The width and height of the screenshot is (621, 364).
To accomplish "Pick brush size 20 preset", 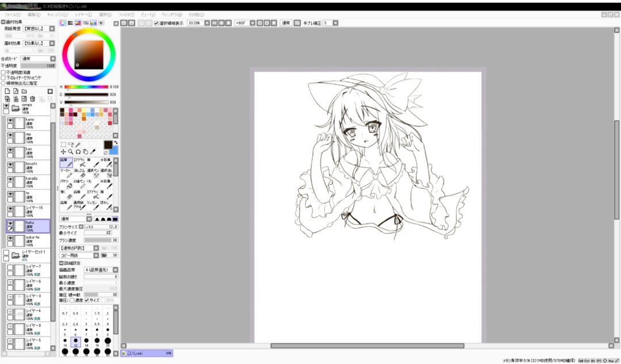I will pyautogui.click(x=108, y=342).
